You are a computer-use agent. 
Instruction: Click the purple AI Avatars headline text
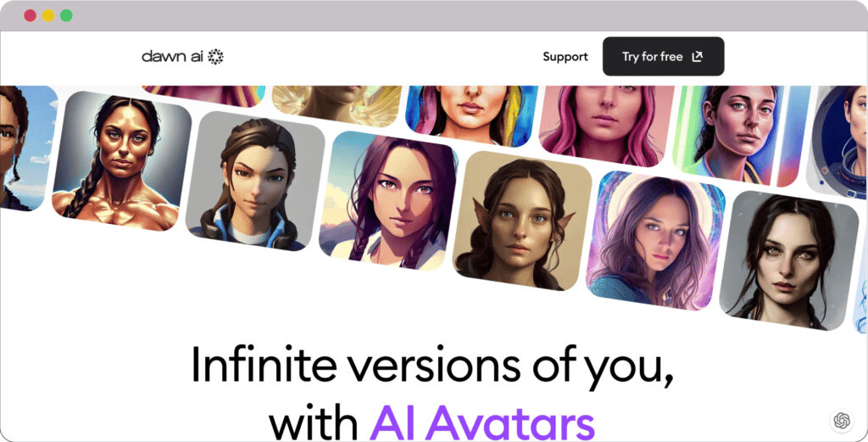[482, 423]
